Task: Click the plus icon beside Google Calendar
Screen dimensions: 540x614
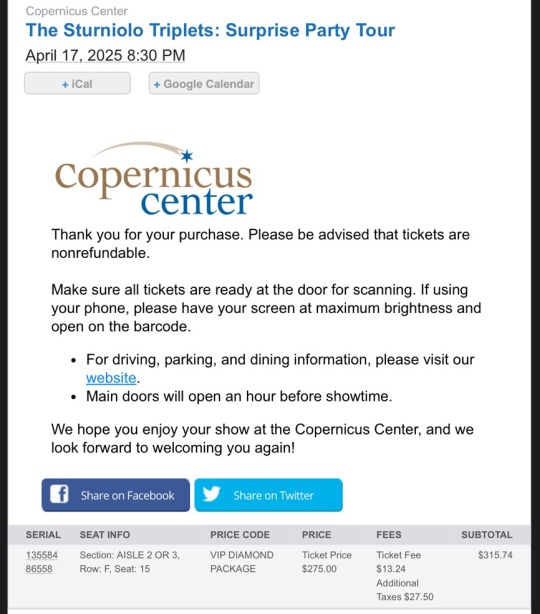Action: (x=157, y=84)
